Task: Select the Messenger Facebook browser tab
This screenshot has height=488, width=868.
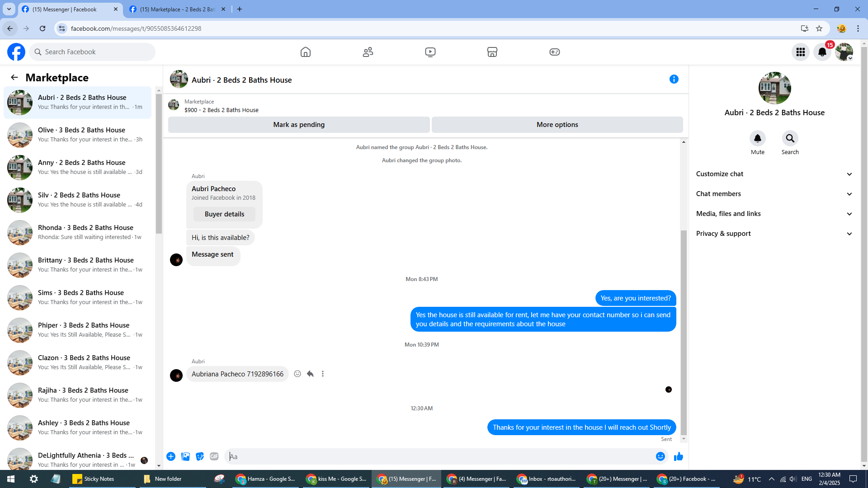Action: [70, 9]
